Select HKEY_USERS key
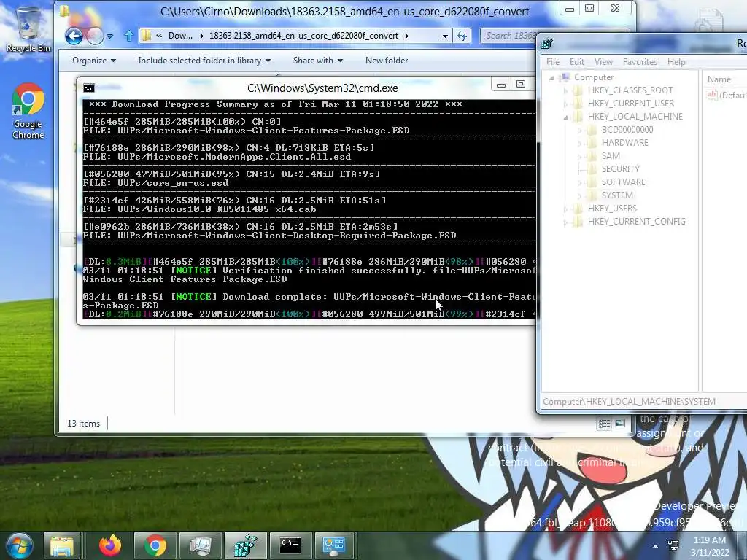Viewport: 747px width, 560px height. point(612,208)
